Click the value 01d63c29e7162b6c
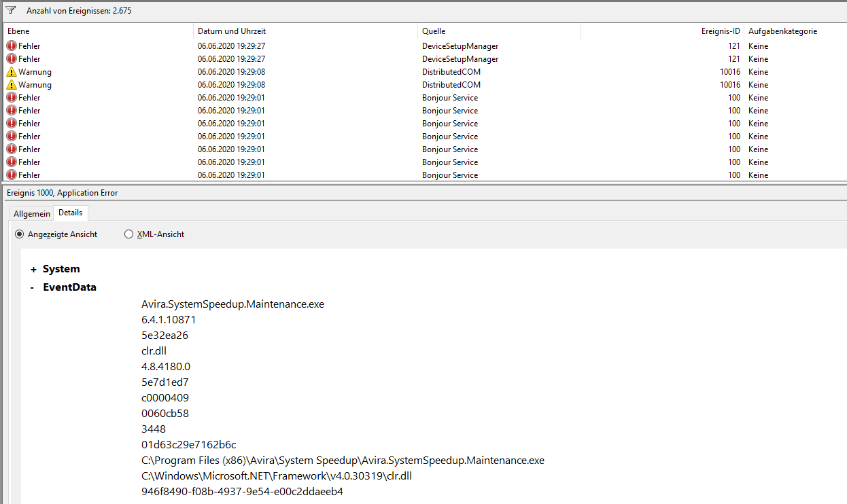The image size is (847, 504). click(x=189, y=445)
